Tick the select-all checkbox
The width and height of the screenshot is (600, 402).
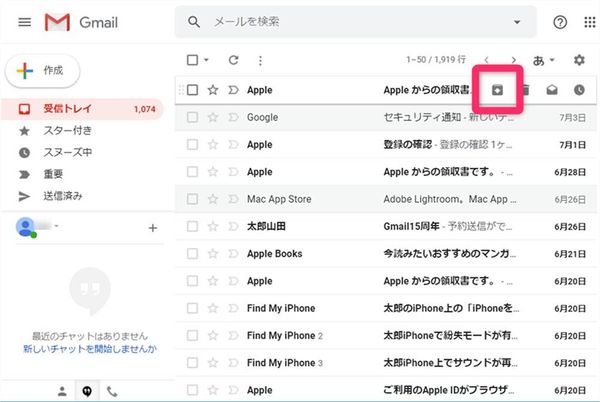pyautogui.click(x=192, y=60)
